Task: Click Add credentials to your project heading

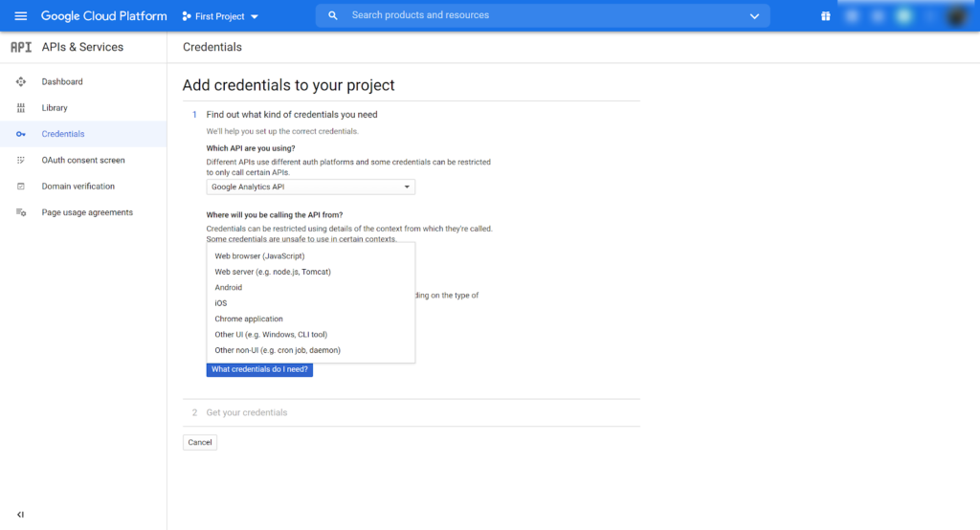Action: [288, 85]
